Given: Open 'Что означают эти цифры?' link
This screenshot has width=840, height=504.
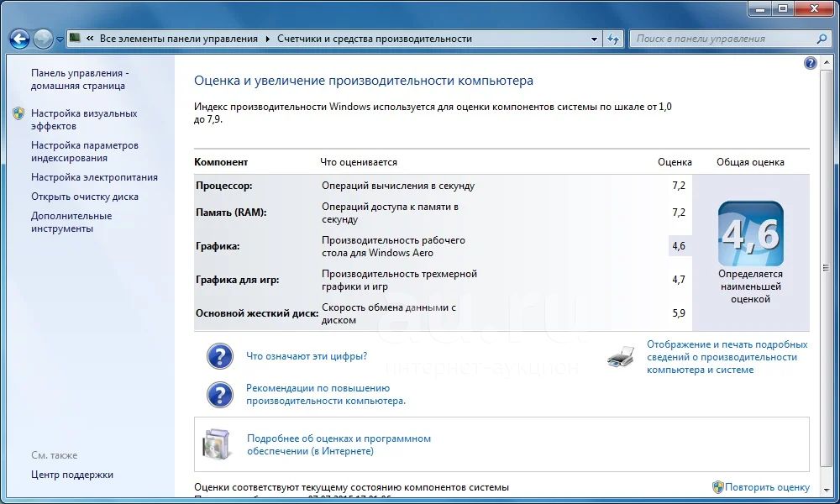Looking at the screenshot, I should 307,356.
